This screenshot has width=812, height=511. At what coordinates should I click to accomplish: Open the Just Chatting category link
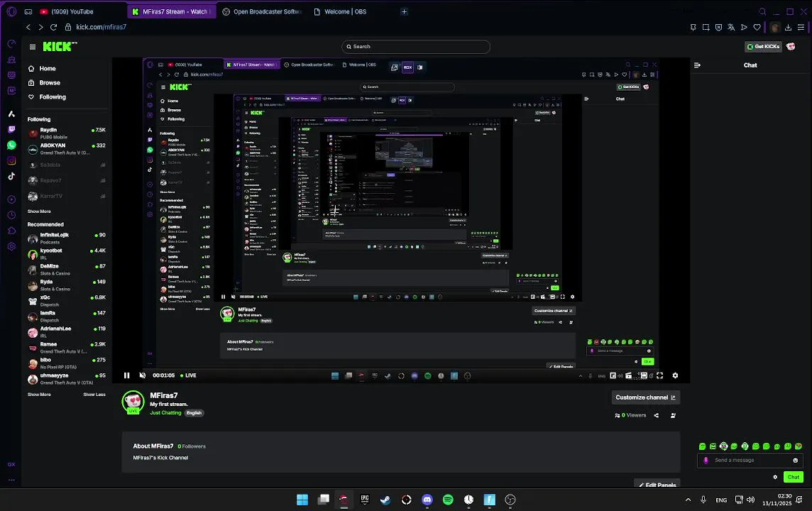point(165,412)
